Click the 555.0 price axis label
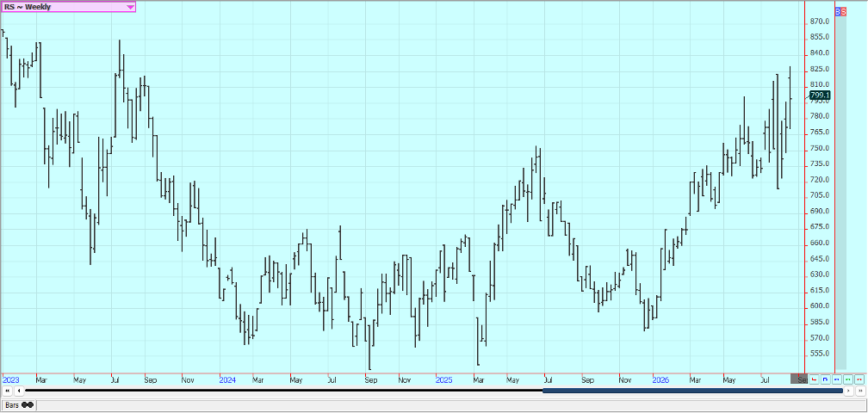The width and height of the screenshot is (868, 413). click(819, 354)
